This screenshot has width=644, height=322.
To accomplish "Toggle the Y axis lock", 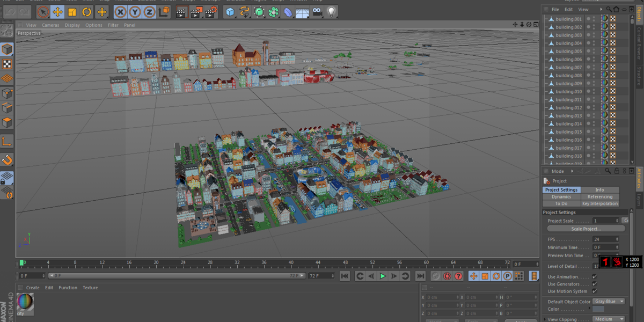I will coord(135,11).
